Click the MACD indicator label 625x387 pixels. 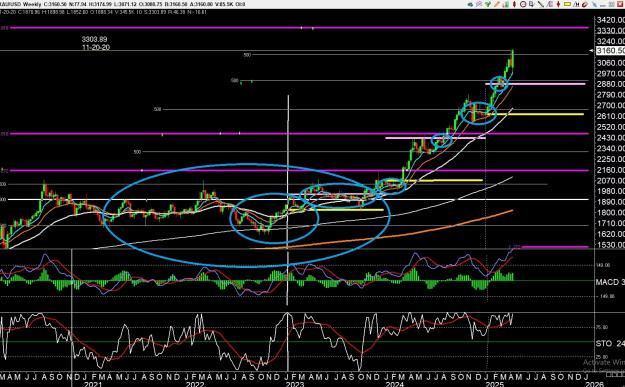(610, 282)
